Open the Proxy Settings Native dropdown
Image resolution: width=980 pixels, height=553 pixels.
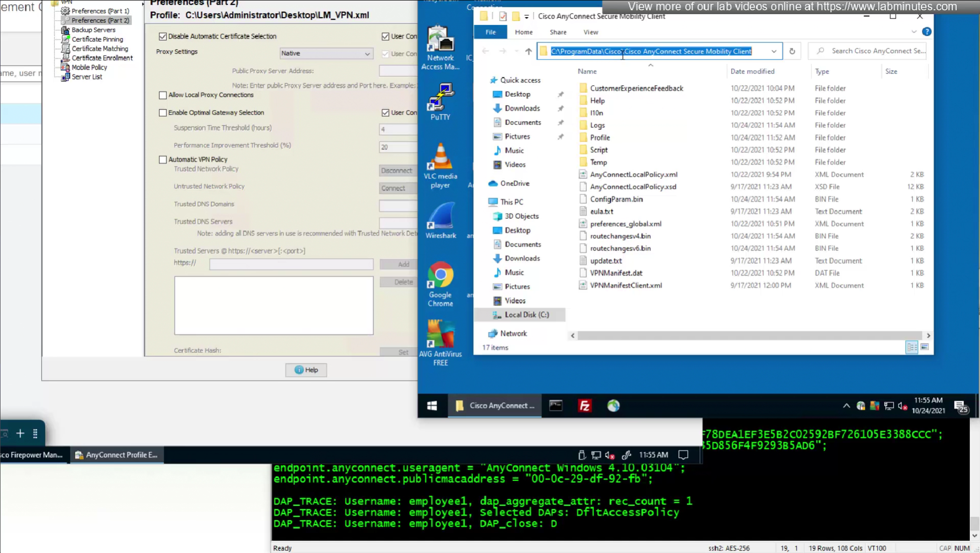point(326,53)
